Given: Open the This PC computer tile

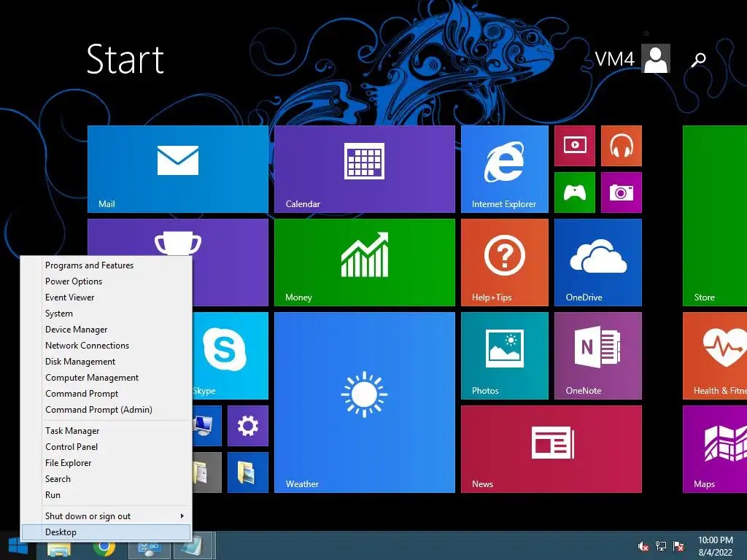Looking at the screenshot, I should 206,426.
